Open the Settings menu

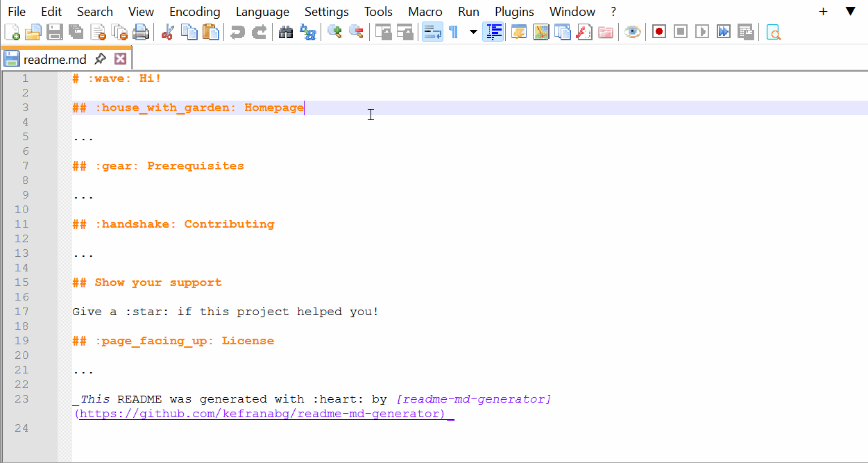click(x=327, y=12)
